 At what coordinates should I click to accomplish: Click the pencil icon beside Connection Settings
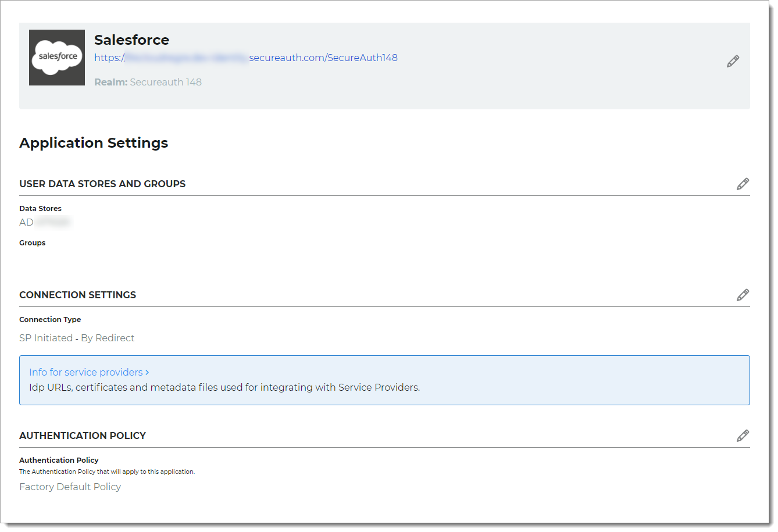click(743, 295)
